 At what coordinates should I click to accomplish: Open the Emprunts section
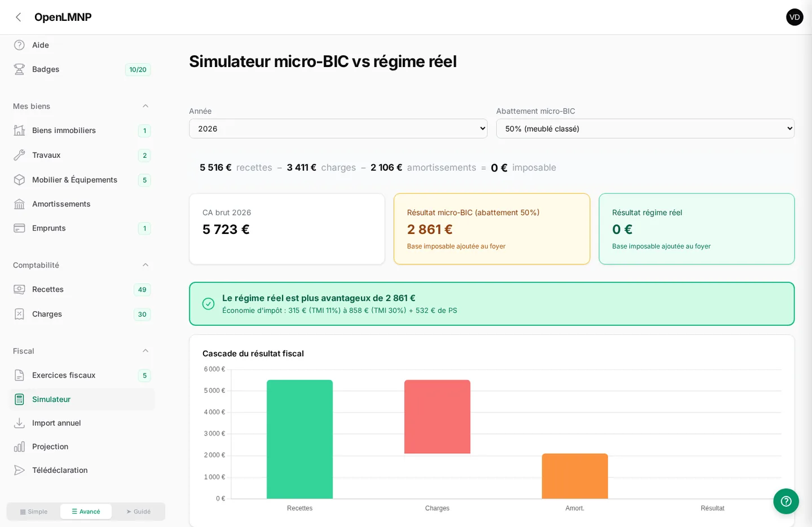[82, 228]
